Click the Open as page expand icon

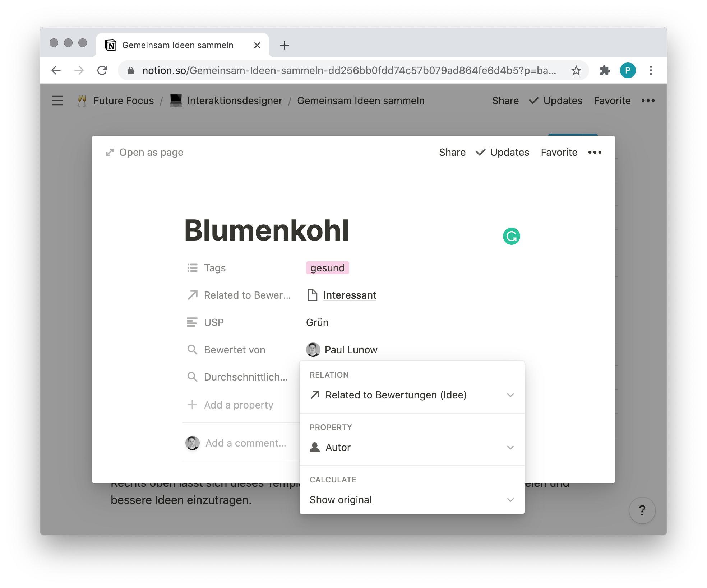pos(110,153)
